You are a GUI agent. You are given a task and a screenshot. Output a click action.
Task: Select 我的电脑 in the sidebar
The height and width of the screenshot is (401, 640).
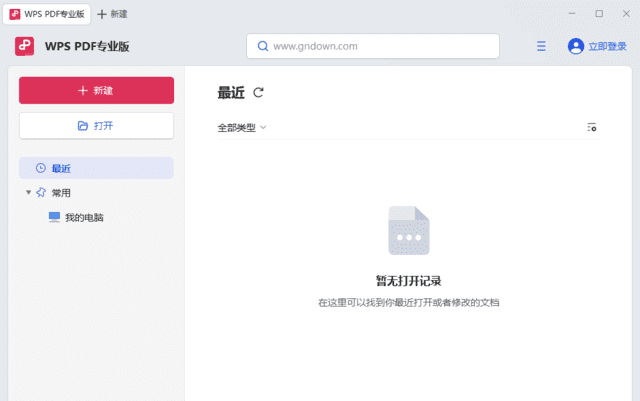point(84,217)
